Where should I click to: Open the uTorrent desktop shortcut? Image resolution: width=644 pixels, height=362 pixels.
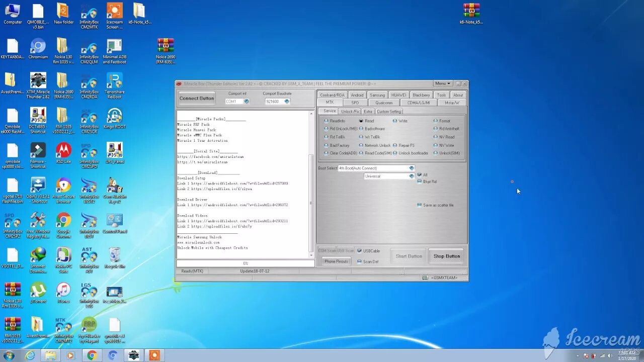pos(38,293)
